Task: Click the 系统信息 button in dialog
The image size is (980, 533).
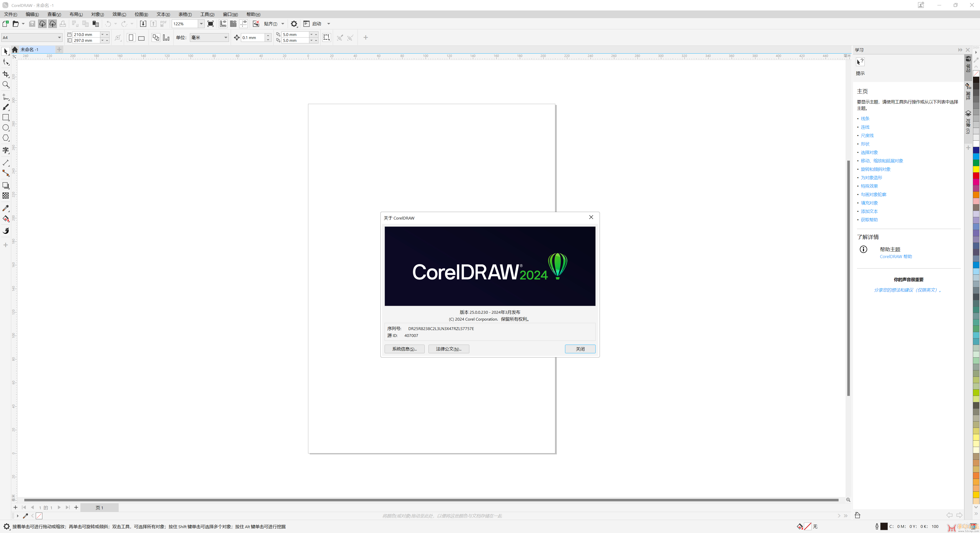Action: click(x=405, y=349)
